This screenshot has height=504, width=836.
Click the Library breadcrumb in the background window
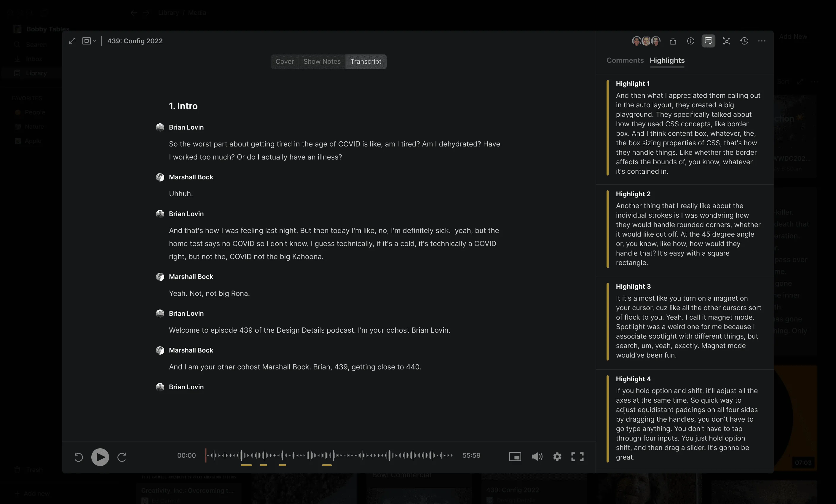pos(168,13)
